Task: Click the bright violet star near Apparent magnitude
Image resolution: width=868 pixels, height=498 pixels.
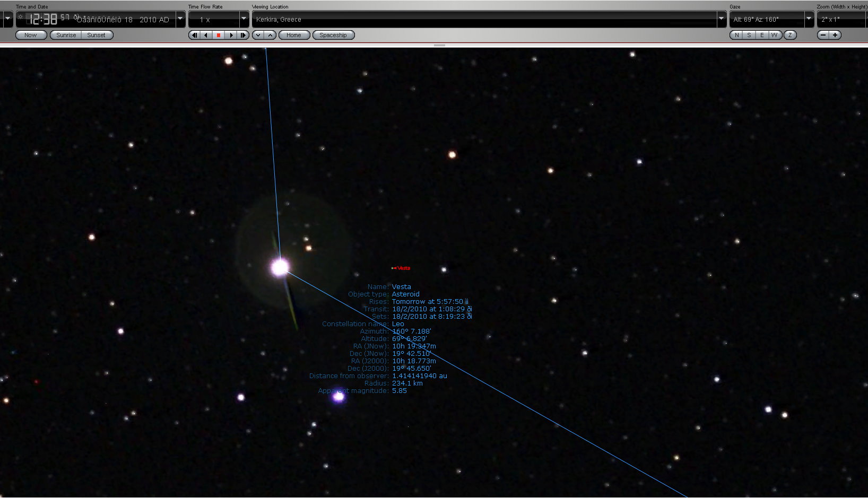Action: tap(338, 397)
